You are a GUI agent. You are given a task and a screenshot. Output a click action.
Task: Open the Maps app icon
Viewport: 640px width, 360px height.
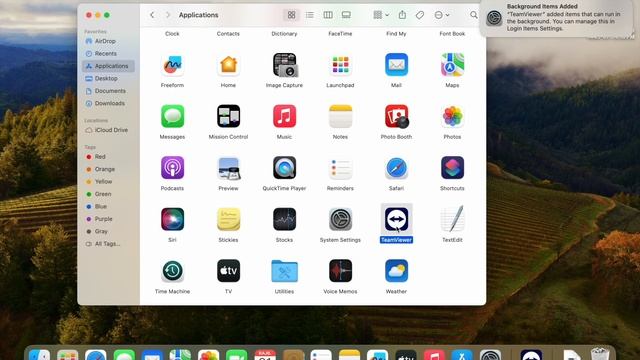click(452, 65)
